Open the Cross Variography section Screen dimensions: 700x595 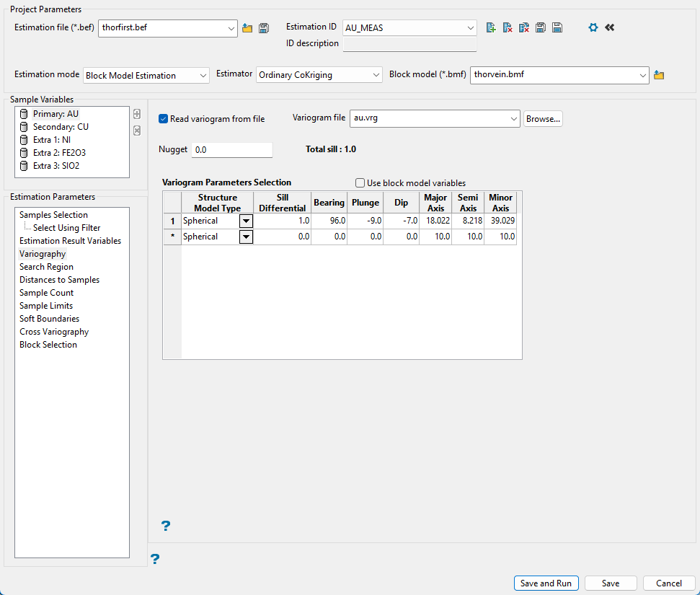(x=54, y=332)
